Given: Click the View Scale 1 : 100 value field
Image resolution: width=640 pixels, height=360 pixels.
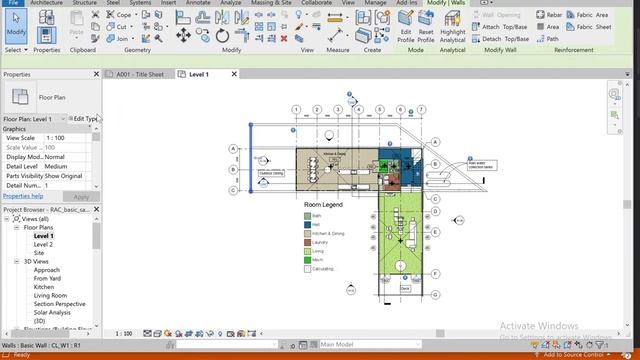Looking at the screenshot, I should tap(65, 138).
